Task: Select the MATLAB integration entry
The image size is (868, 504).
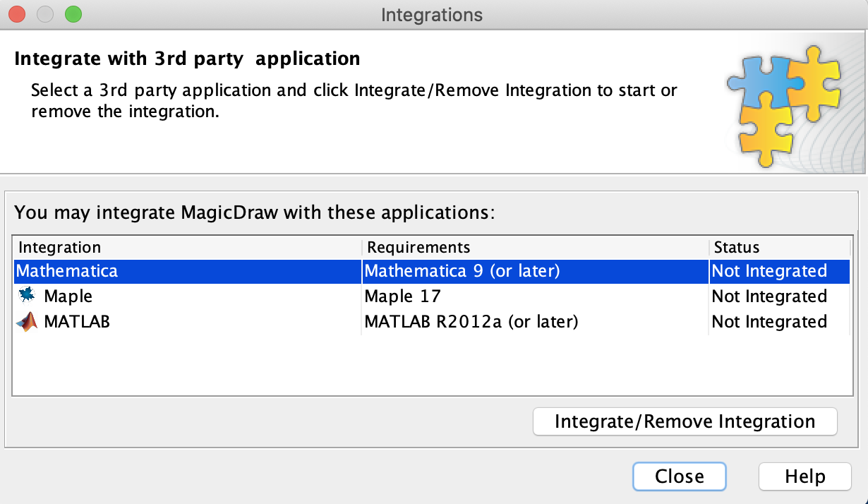Action: (76, 322)
